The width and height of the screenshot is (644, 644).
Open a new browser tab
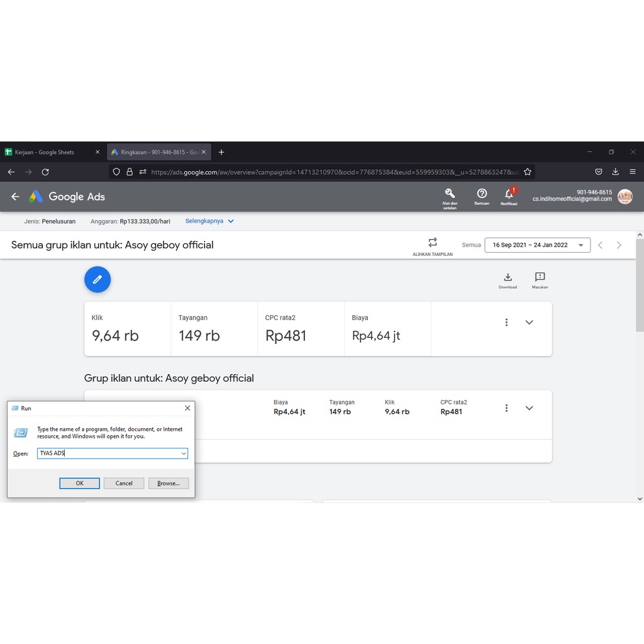pos(221,152)
